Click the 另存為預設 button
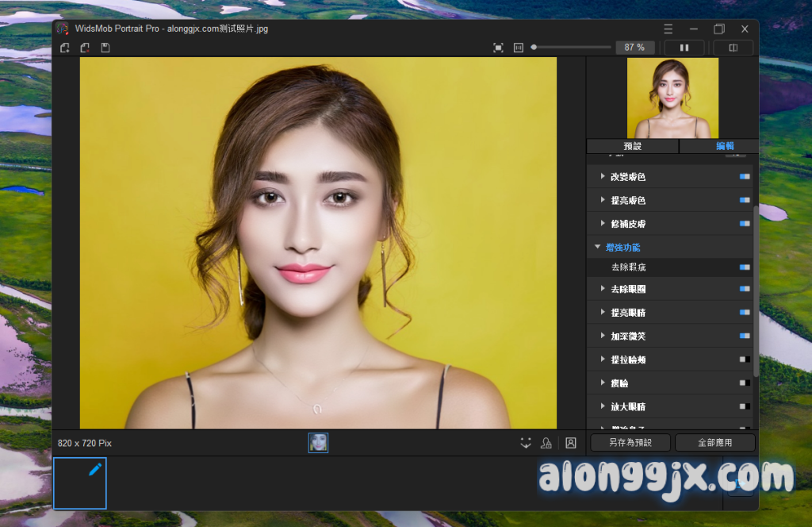The image size is (812, 527). pyautogui.click(x=630, y=443)
